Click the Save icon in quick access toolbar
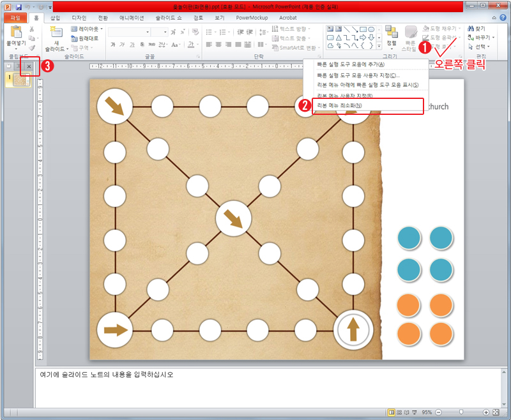The width and height of the screenshot is (511, 420). click(x=17, y=6)
